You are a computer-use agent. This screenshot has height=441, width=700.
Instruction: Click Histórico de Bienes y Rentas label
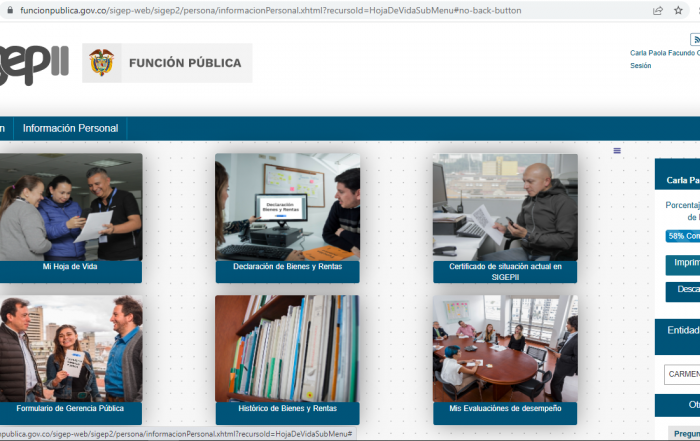(288, 413)
